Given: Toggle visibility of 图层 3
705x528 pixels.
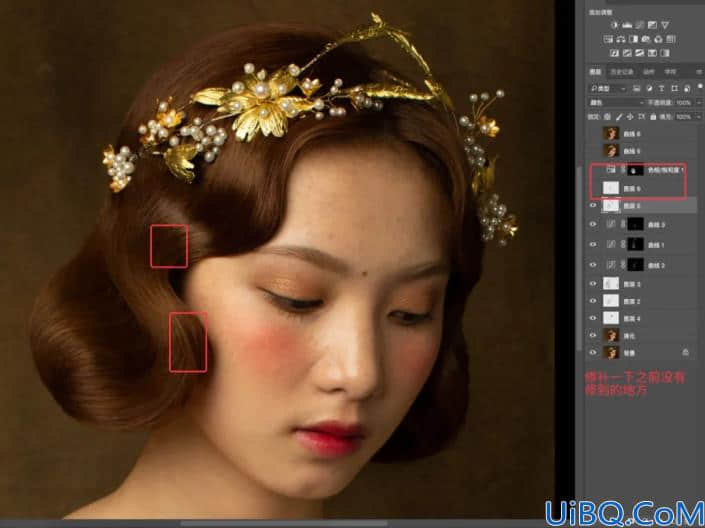Looking at the screenshot, I should [593, 284].
